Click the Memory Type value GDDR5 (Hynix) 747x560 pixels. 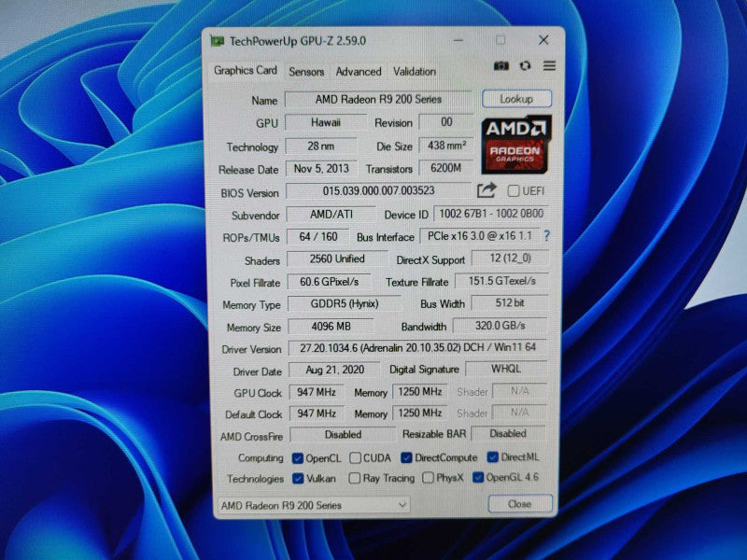coord(345,304)
